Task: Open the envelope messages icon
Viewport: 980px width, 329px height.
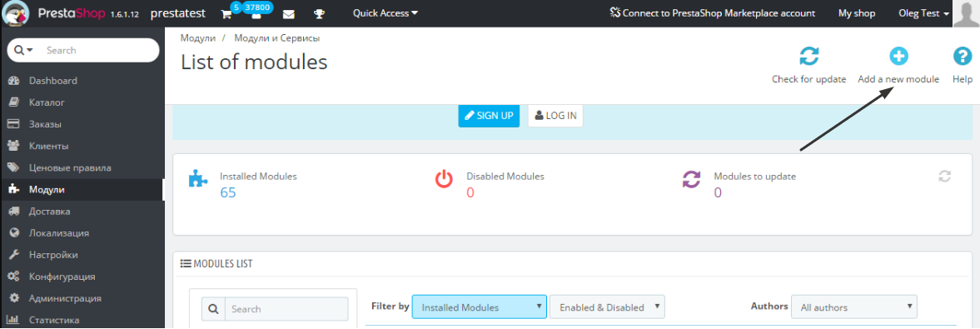Action: tap(289, 14)
